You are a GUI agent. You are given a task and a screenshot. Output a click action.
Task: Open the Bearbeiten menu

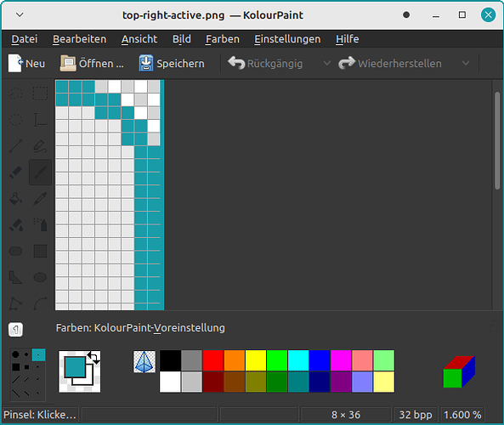point(79,39)
